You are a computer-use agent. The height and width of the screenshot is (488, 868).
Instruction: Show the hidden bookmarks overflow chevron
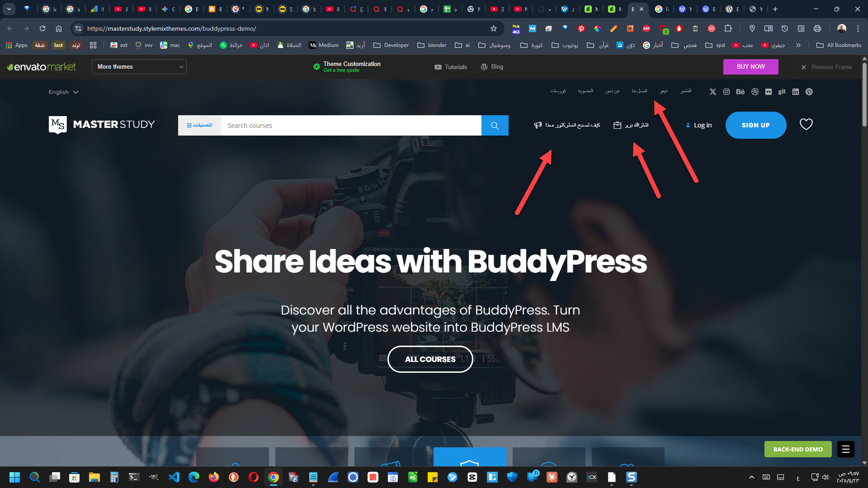(x=798, y=45)
